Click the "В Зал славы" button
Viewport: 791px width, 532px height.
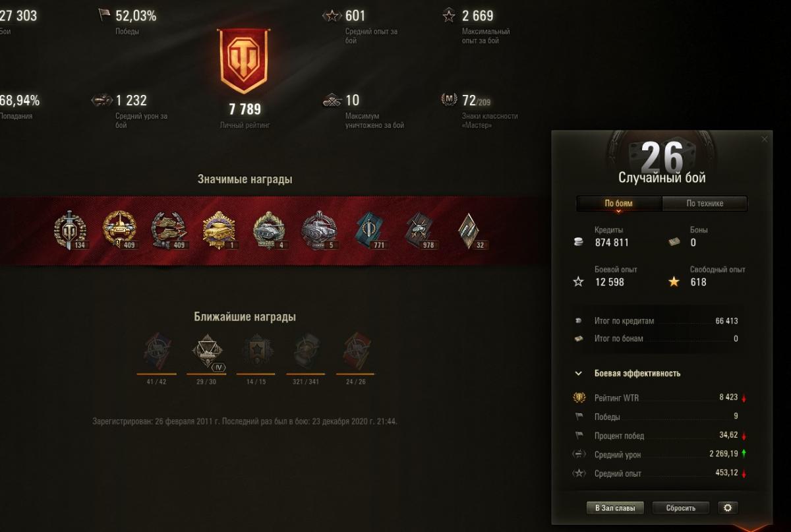point(615,508)
